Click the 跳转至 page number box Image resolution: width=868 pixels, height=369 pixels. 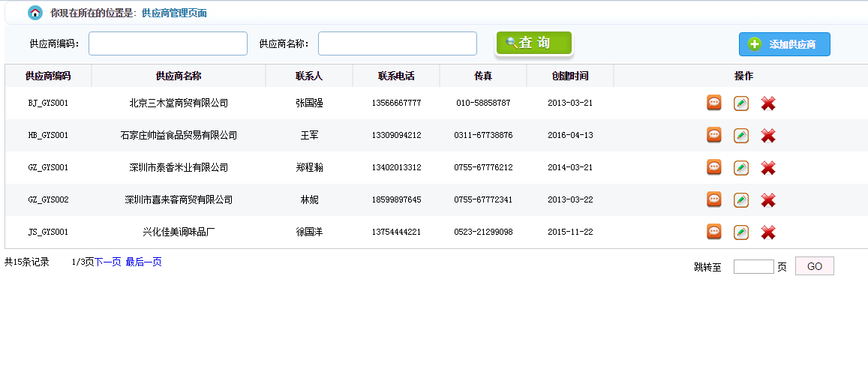pos(753,266)
